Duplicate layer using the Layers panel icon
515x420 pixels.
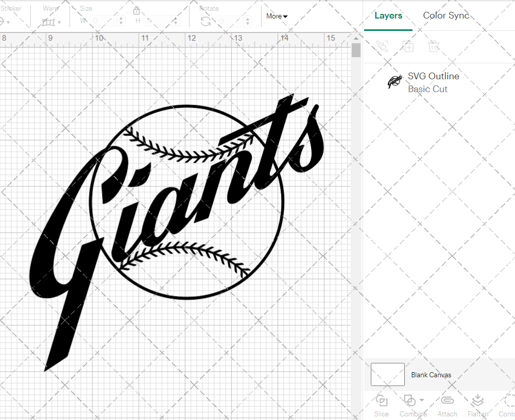(x=382, y=46)
